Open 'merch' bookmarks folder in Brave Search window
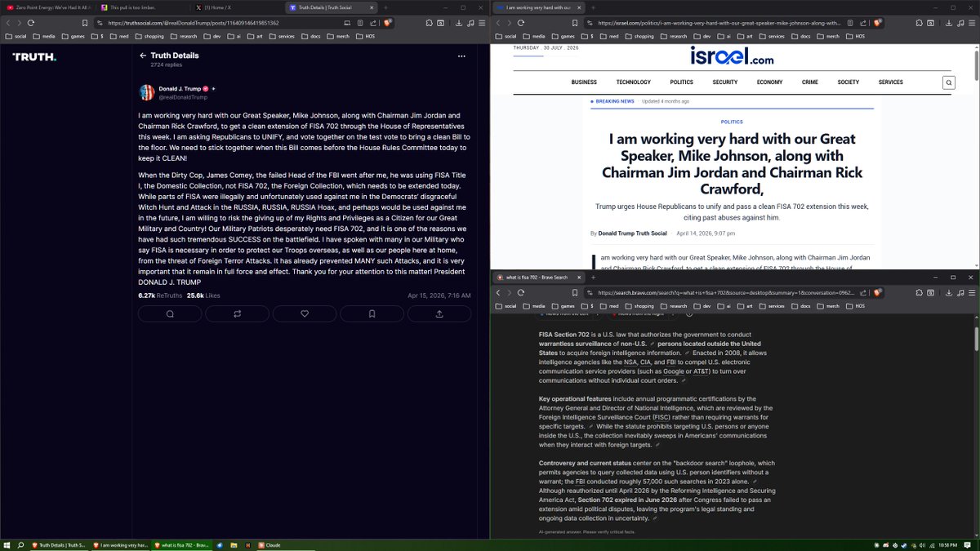 pyautogui.click(x=828, y=305)
